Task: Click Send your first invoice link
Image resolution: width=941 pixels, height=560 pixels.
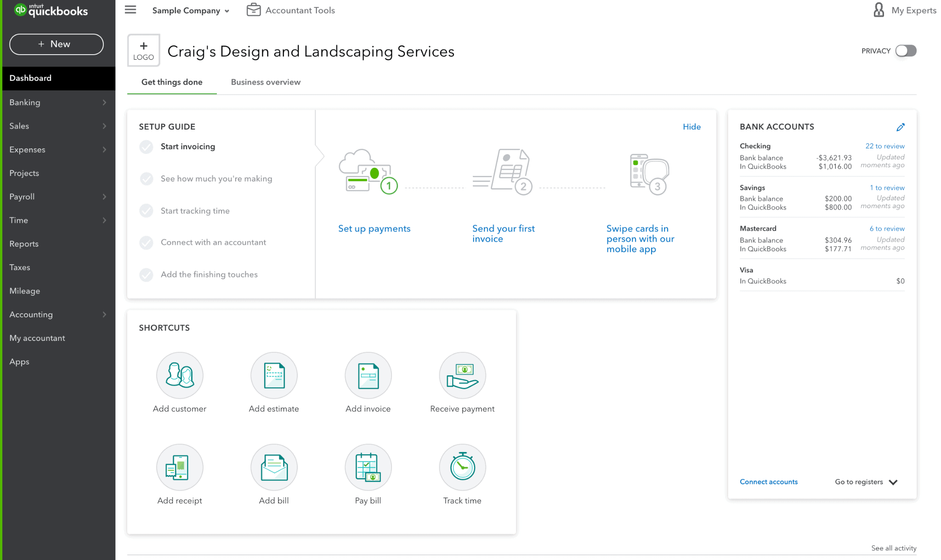Action: coord(504,233)
